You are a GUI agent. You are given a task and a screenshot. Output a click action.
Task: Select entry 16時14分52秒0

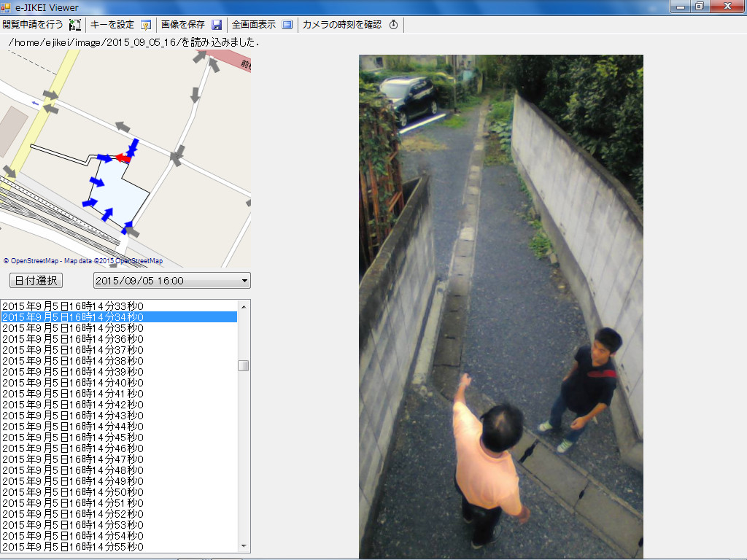[x=119, y=514]
